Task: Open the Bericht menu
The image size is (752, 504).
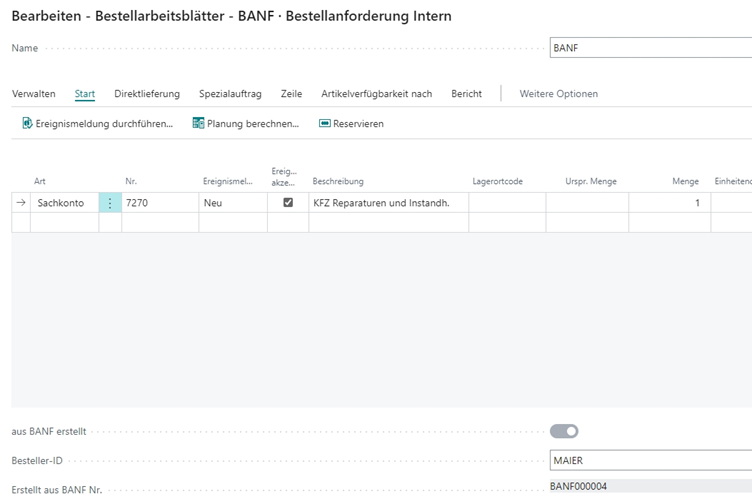Action: point(466,94)
